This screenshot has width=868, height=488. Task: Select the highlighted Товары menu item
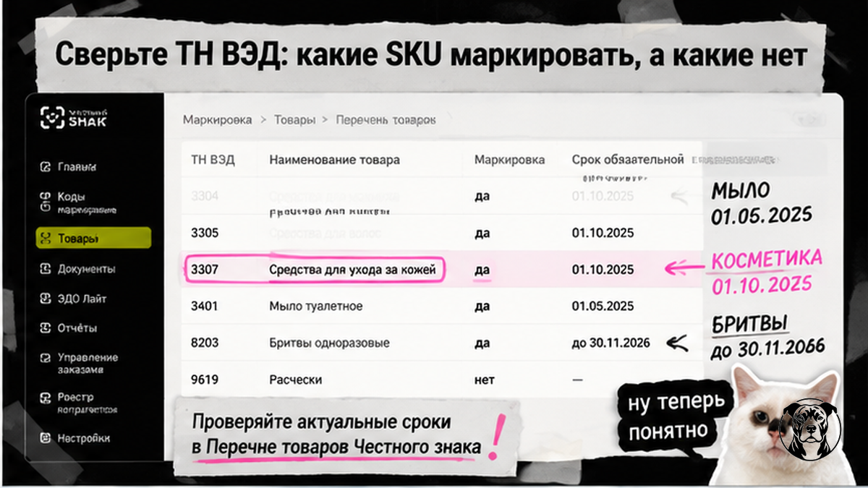tap(93, 239)
